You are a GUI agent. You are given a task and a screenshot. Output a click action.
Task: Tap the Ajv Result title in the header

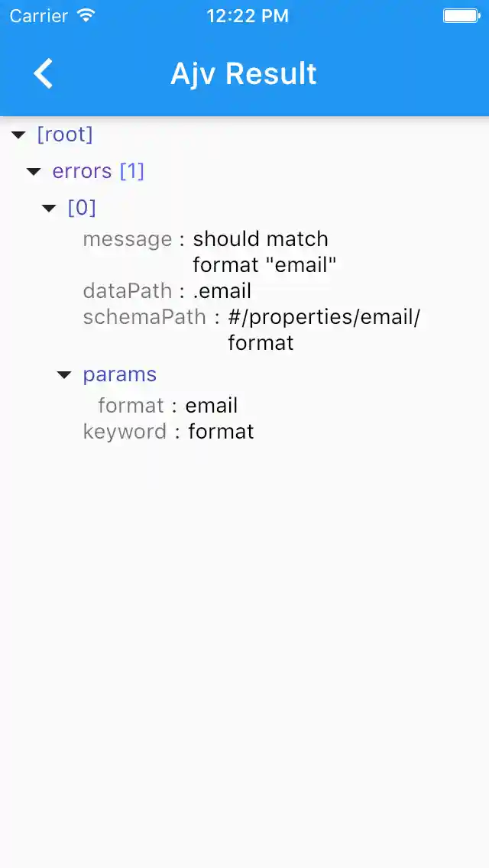pyautogui.click(x=243, y=73)
